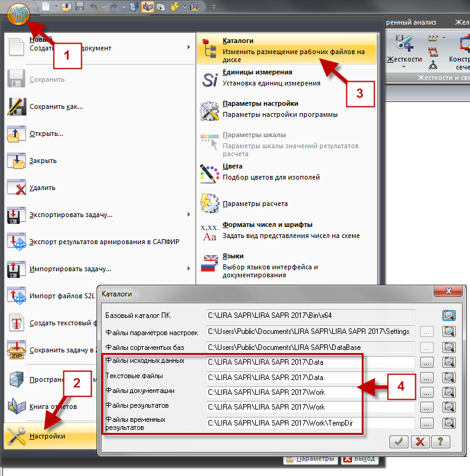Screen dimensions: 470x476
Task: Cancel the Каталоги dialog with red X
Action: point(420,441)
